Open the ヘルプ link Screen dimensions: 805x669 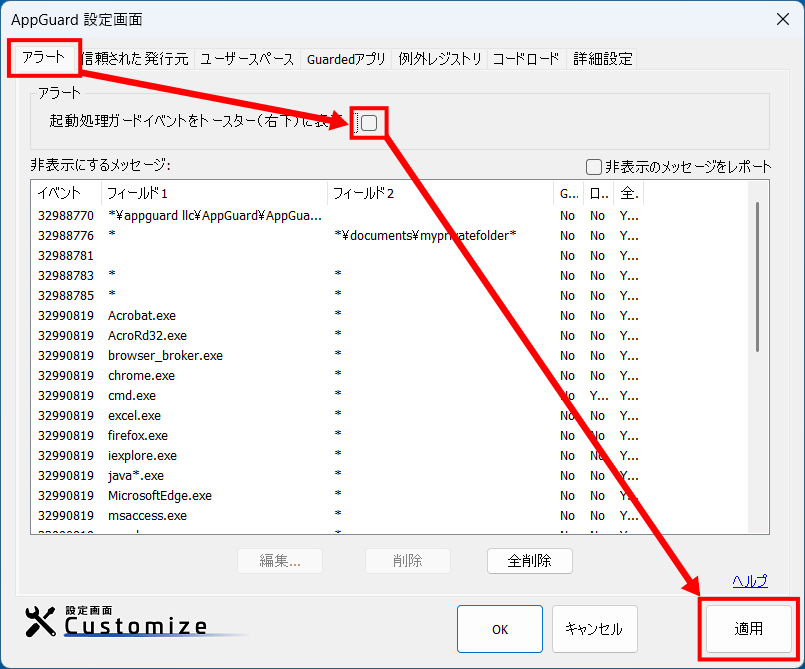click(749, 581)
